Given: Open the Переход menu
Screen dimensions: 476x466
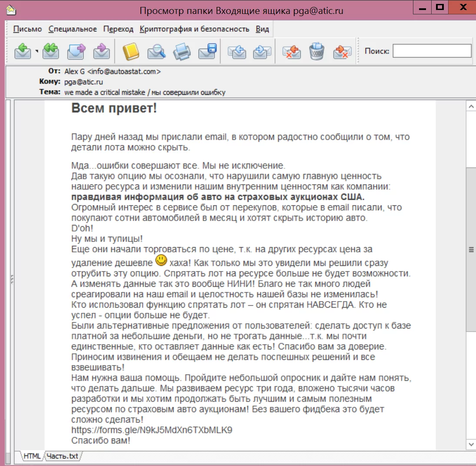Looking at the screenshot, I should [118, 29].
